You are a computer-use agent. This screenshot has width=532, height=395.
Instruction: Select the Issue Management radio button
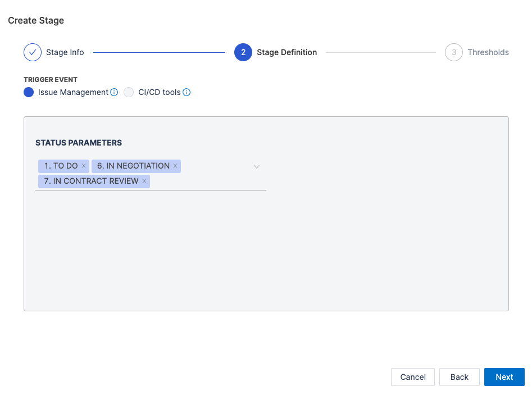pyautogui.click(x=29, y=92)
